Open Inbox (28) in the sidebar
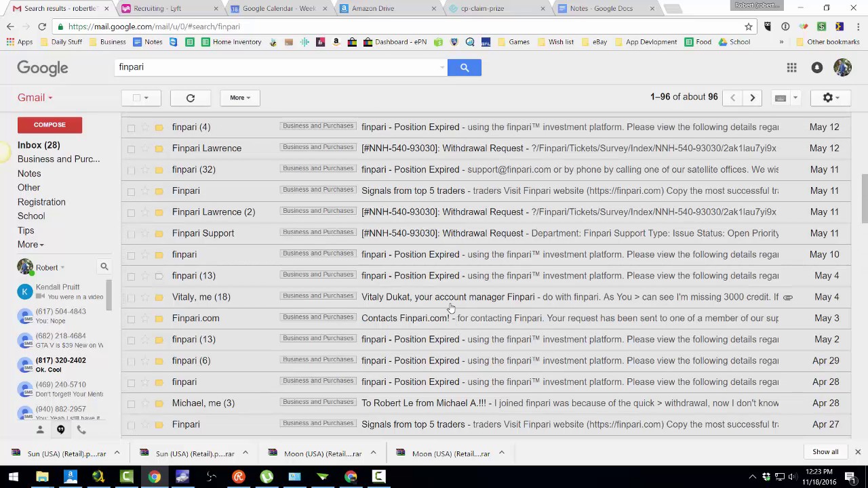This screenshot has width=868, height=488. click(x=39, y=145)
